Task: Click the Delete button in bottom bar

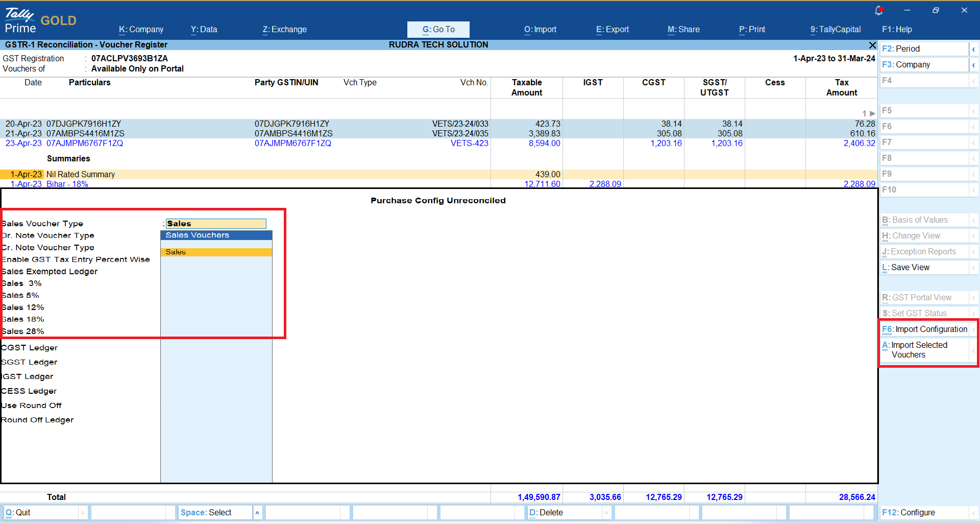Action: pyautogui.click(x=546, y=513)
